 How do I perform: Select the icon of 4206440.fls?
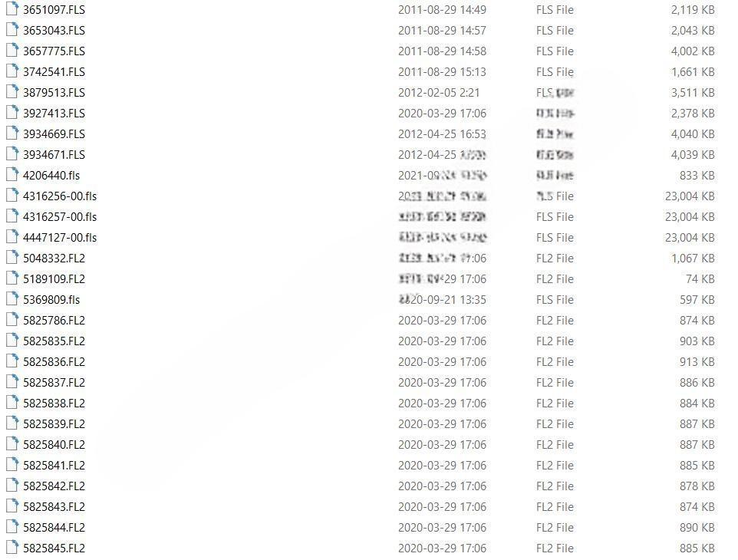coord(12,175)
